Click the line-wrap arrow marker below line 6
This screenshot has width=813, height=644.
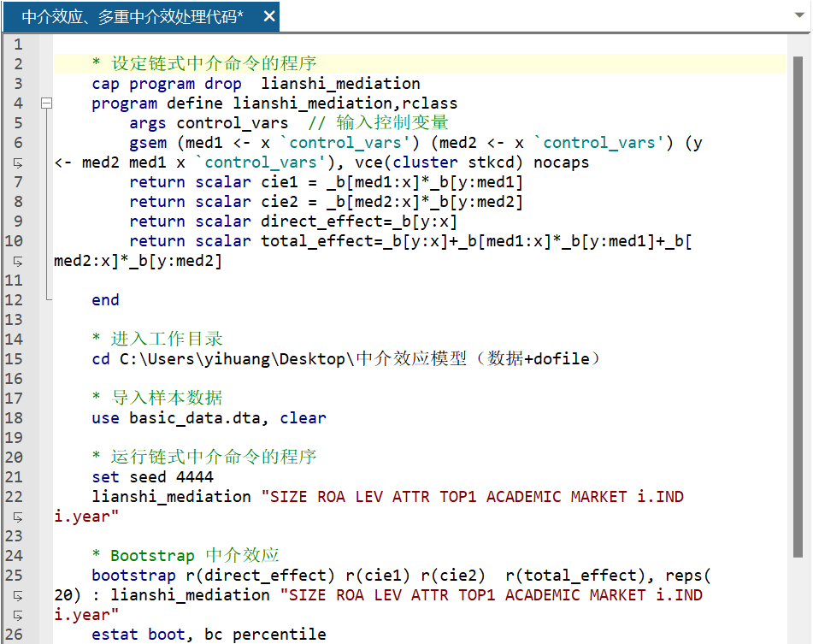pyautogui.click(x=18, y=163)
